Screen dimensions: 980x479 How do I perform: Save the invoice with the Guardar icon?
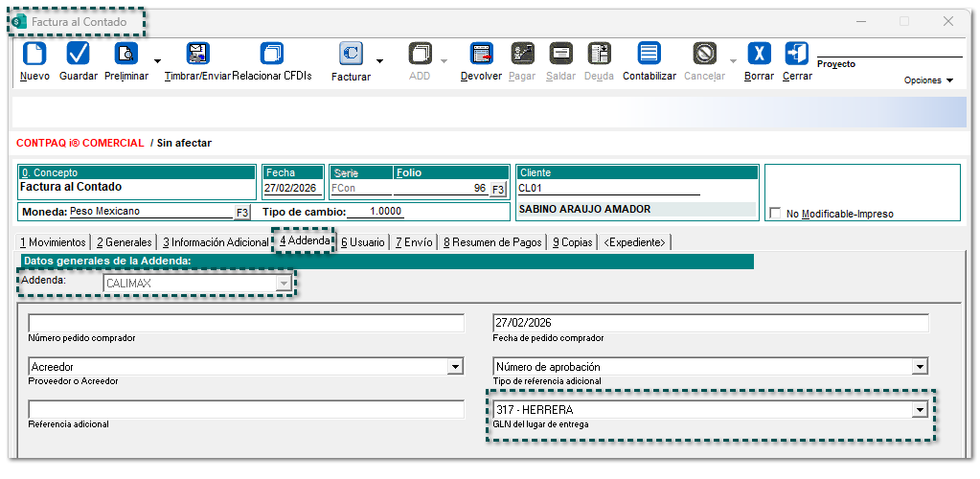pos(78,54)
